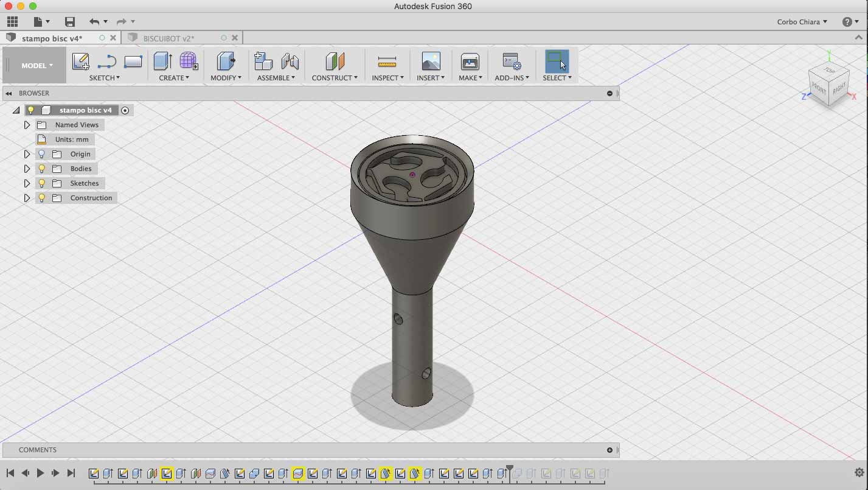The image size is (868, 490).
Task: Select the Line sketch tool
Action: click(106, 61)
